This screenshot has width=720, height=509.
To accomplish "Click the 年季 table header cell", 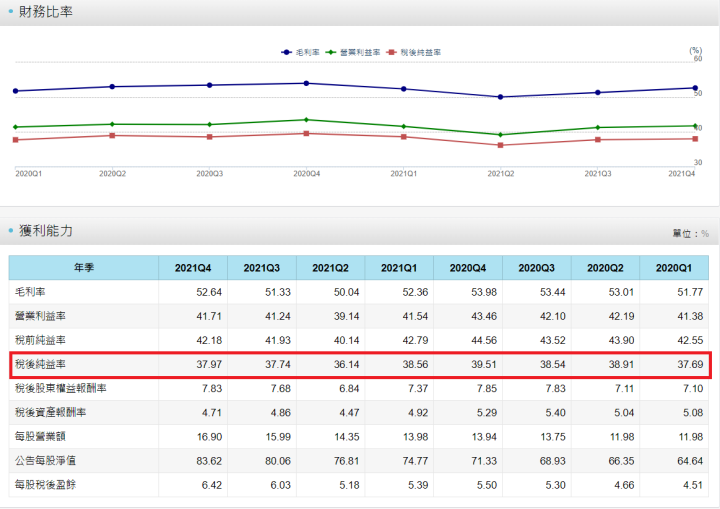I will [x=84, y=268].
